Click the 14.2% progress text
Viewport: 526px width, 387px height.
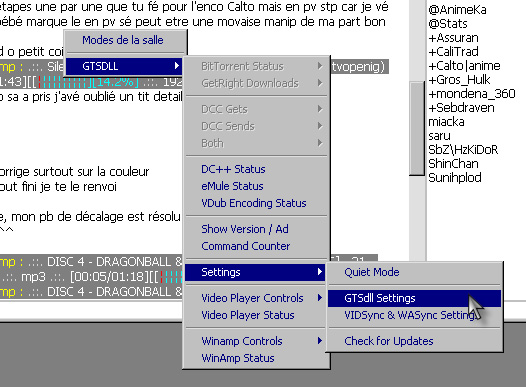116,82
